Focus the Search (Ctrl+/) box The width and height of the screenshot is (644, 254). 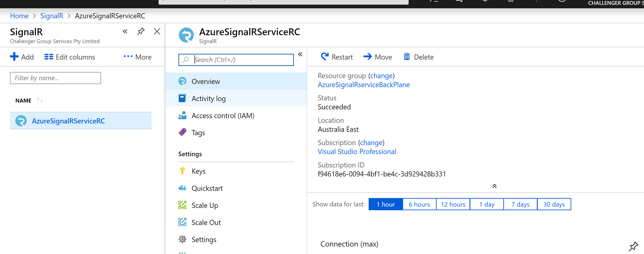click(x=236, y=60)
